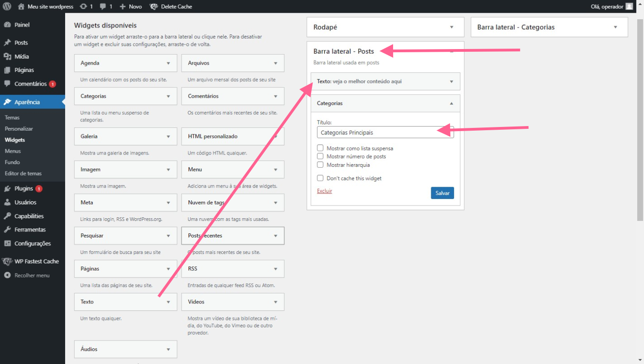Image resolution: width=644 pixels, height=364 pixels.
Task: Expand the HTML personalizado widget arrow
Action: point(276,137)
